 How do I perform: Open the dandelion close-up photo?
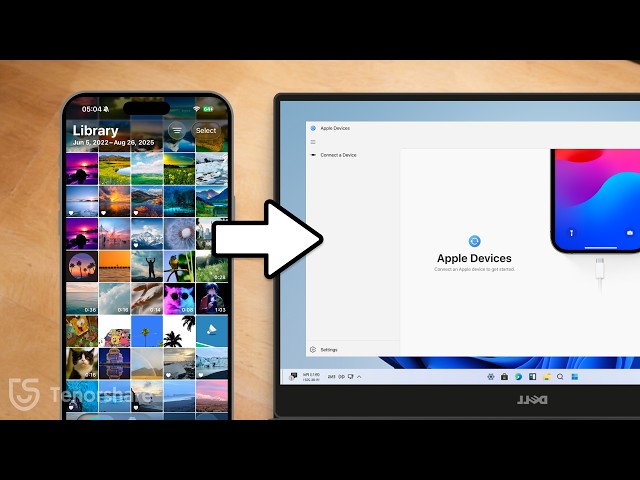[x=179, y=233]
